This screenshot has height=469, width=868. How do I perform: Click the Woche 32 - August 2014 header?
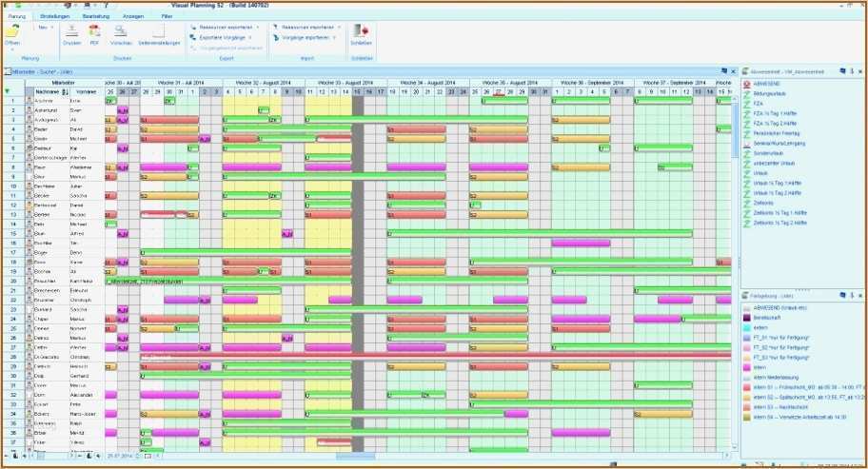click(x=264, y=83)
